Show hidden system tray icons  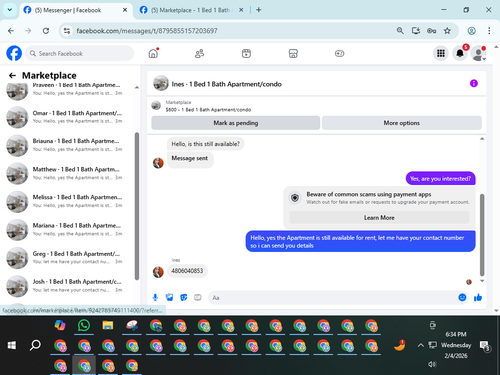click(421, 345)
